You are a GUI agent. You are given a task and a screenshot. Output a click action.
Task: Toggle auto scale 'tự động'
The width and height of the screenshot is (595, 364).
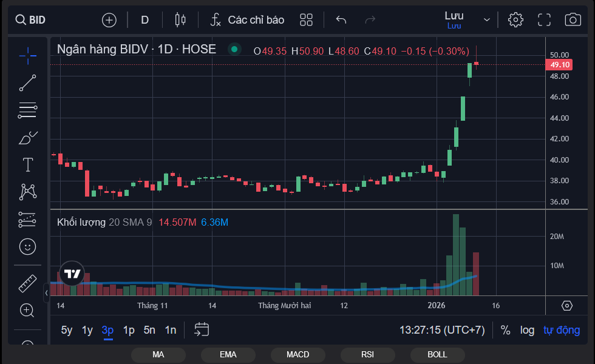pyautogui.click(x=561, y=330)
